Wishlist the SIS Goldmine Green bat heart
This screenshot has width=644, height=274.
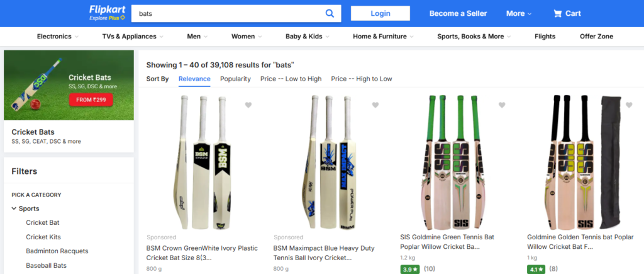(x=502, y=105)
